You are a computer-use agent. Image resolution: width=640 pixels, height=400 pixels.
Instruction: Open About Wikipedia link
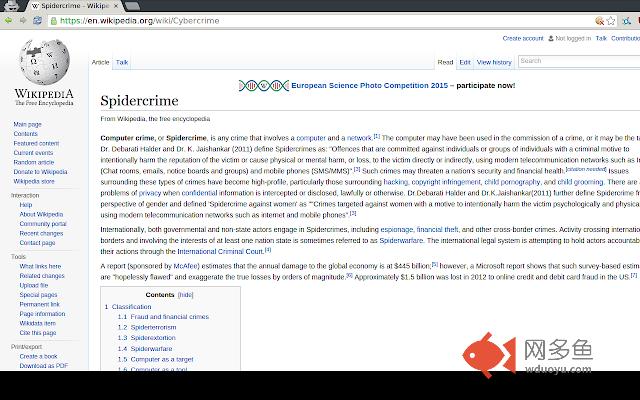[x=41, y=214]
